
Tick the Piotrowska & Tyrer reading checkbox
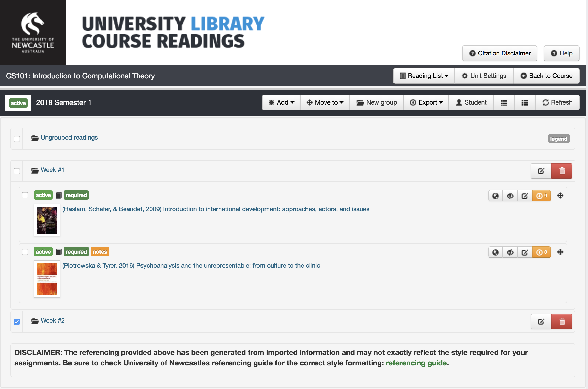click(25, 252)
